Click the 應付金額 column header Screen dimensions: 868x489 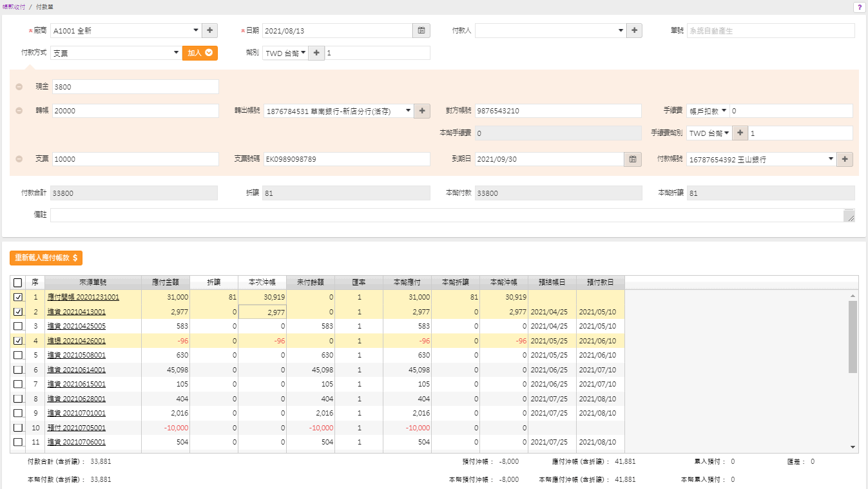(x=166, y=282)
